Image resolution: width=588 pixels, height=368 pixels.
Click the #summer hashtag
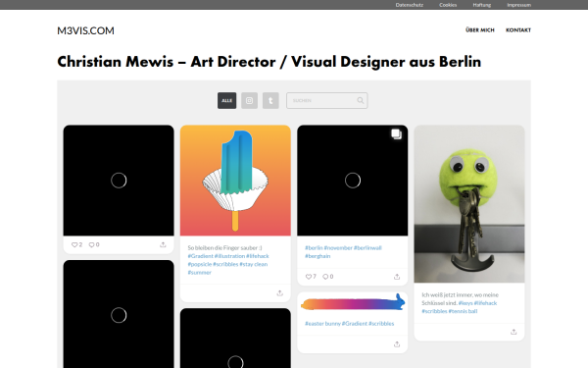coord(200,273)
